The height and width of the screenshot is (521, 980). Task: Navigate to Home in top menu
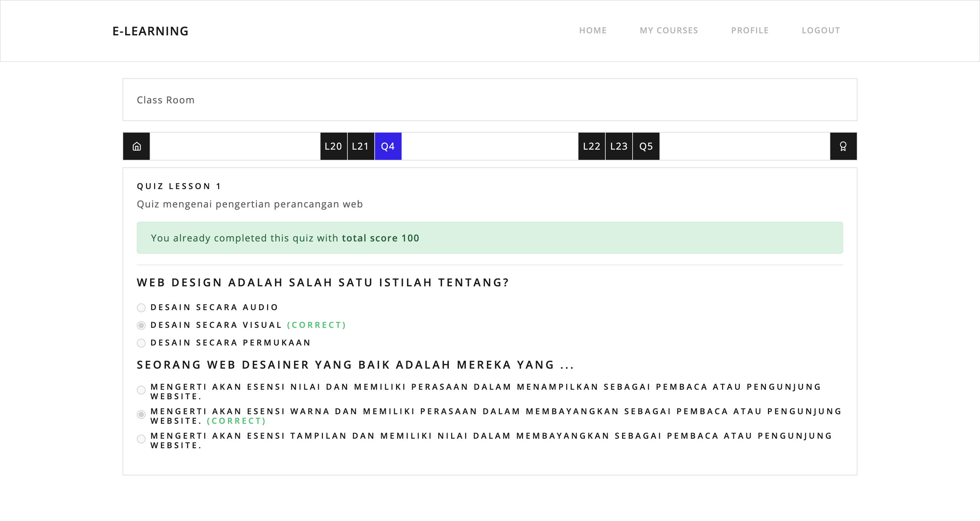pos(593,30)
